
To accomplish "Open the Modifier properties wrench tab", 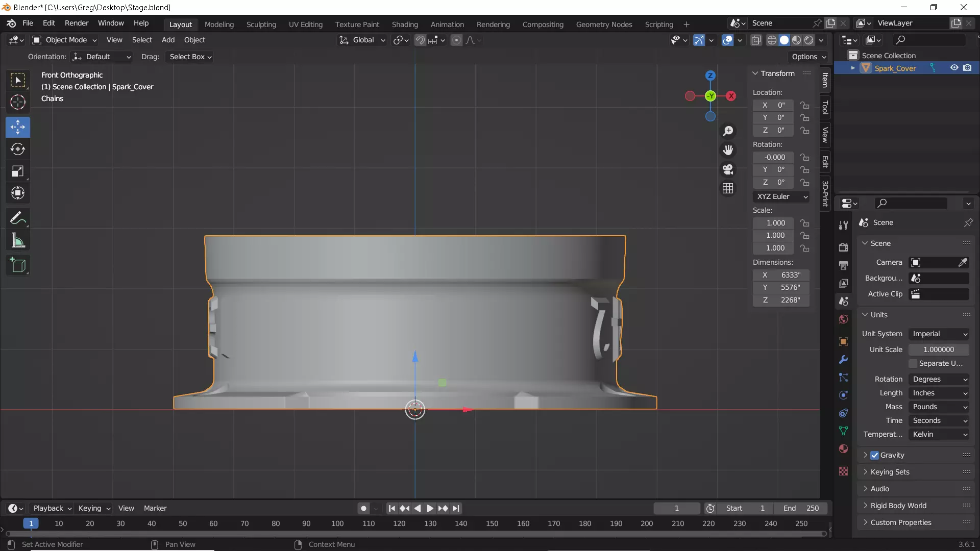I will [843, 360].
